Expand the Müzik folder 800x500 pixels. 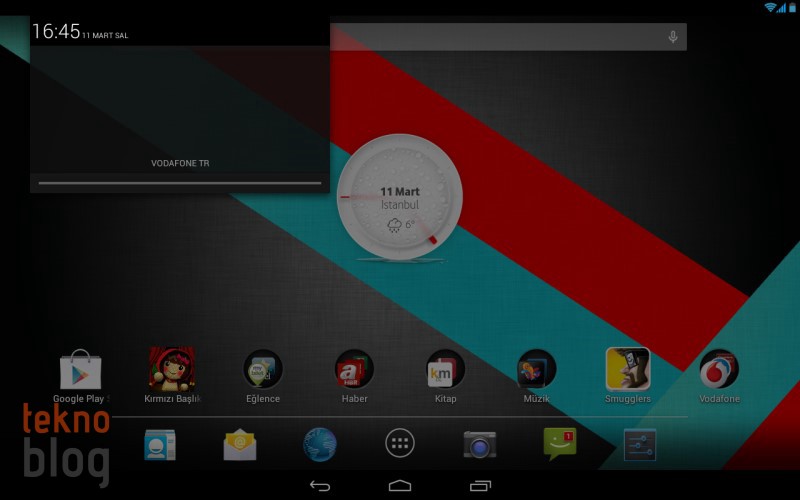[x=537, y=370]
